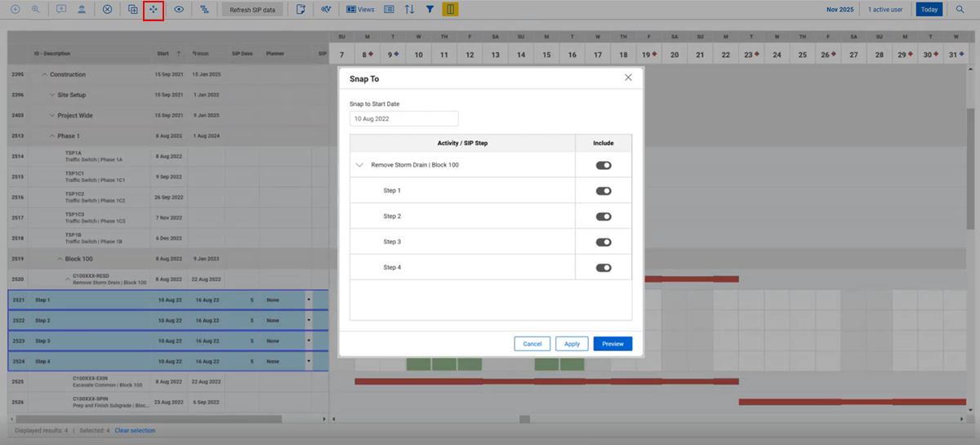Click the circled X icon in toolbar

(x=107, y=10)
